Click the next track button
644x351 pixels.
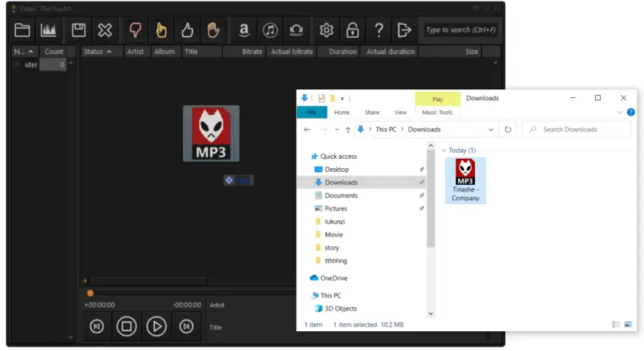(187, 326)
